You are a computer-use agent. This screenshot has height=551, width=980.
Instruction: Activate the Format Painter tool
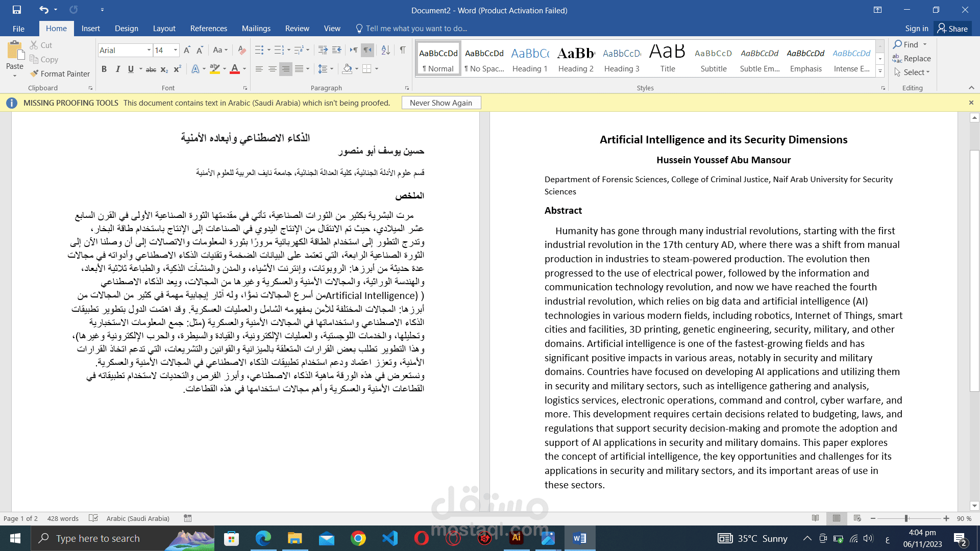(60, 73)
